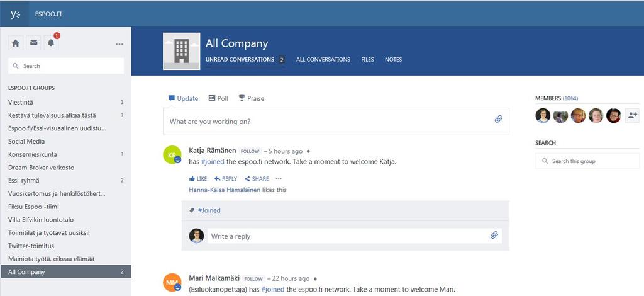Go to Home via house icon
Viewport: 644px width, 296px height.
click(16, 43)
